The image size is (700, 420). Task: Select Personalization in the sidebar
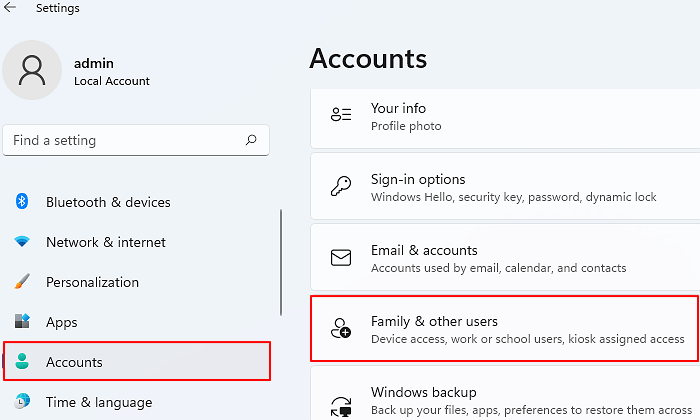tap(92, 282)
